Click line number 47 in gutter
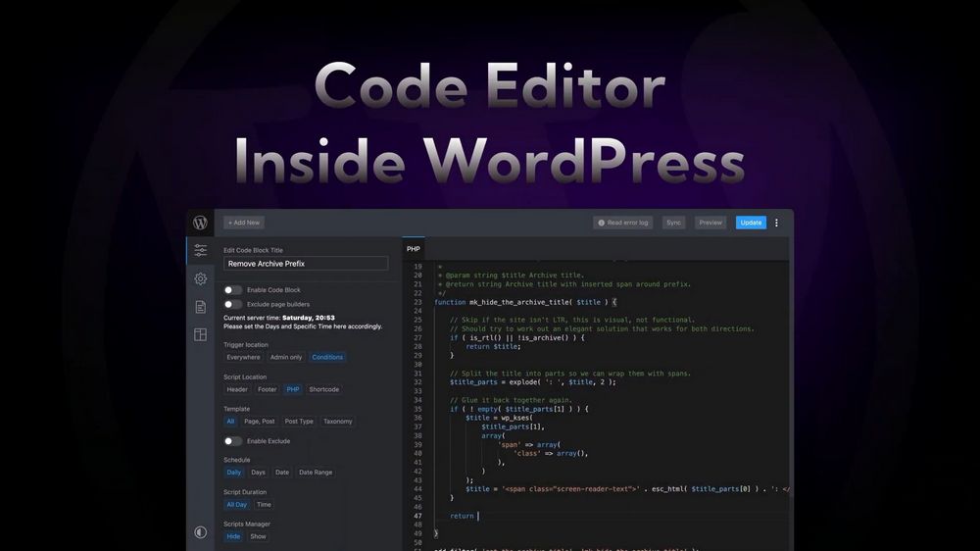 (x=416, y=516)
